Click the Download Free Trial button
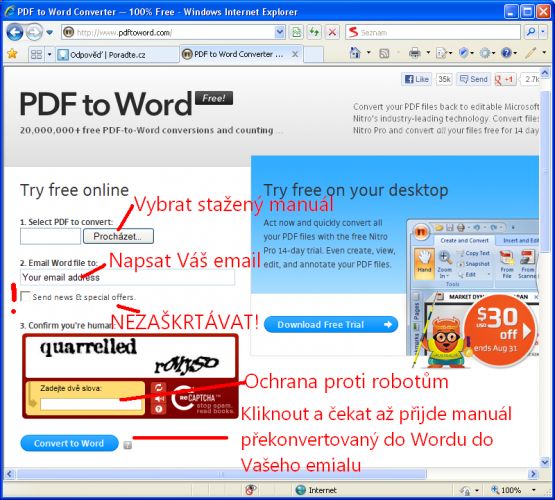The image size is (555, 500). click(x=331, y=324)
